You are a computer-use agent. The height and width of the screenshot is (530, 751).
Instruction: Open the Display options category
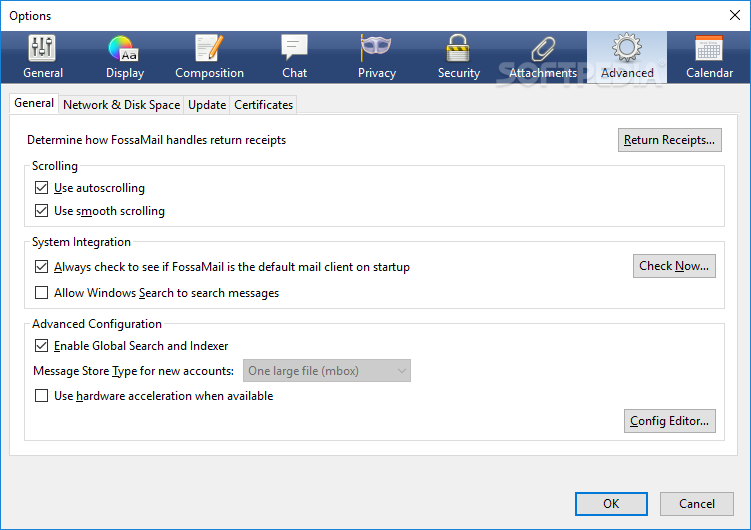click(x=125, y=57)
